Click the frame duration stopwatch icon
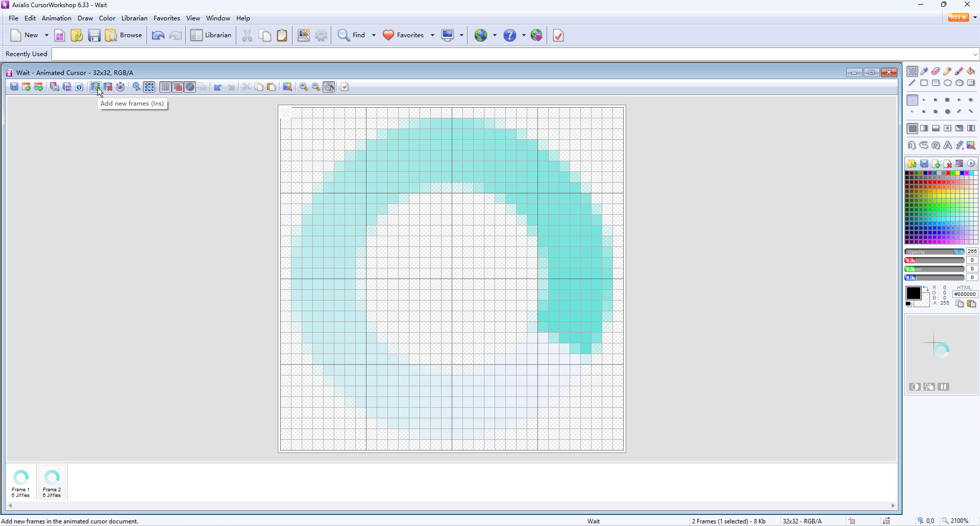The image size is (980, 526). tap(120, 87)
